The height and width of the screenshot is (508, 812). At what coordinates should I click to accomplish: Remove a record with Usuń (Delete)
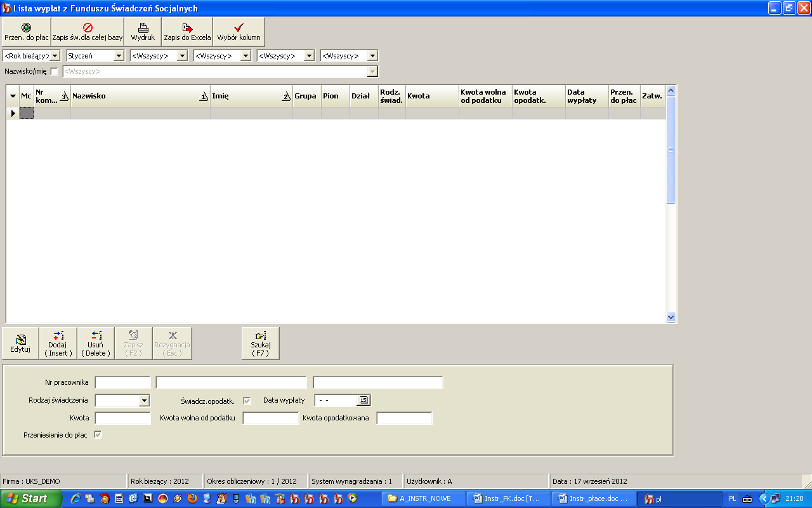click(96, 344)
